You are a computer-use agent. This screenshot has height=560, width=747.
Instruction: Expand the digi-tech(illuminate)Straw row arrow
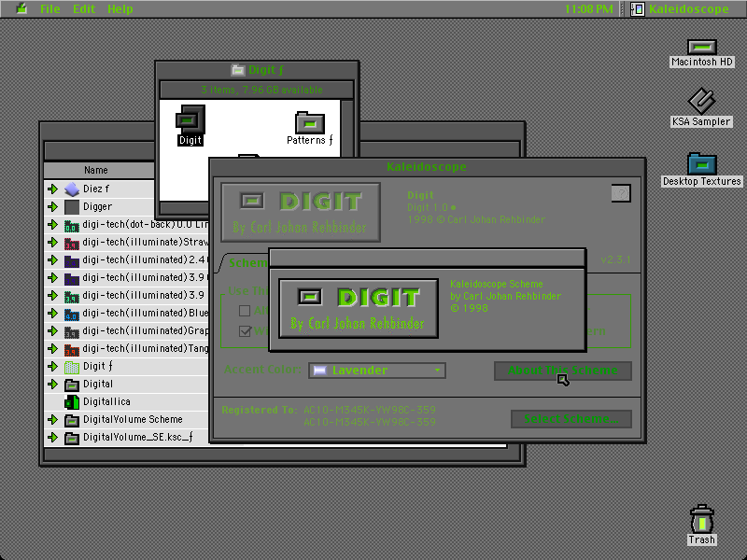point(53,243)
